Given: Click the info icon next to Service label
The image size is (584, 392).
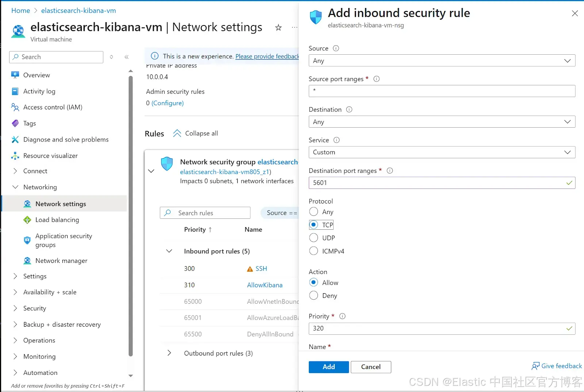Looking at the screenshot, I should pos(337,140).
